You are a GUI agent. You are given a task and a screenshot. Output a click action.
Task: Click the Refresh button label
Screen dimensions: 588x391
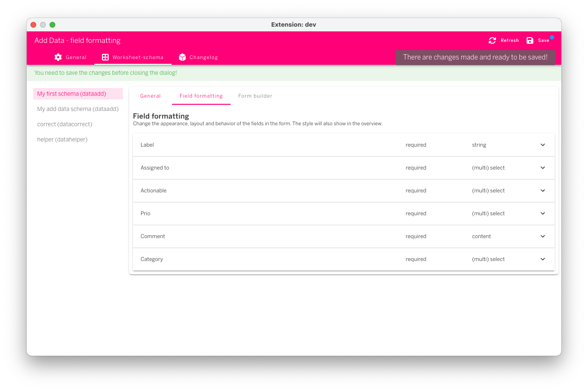click(509, 40)
